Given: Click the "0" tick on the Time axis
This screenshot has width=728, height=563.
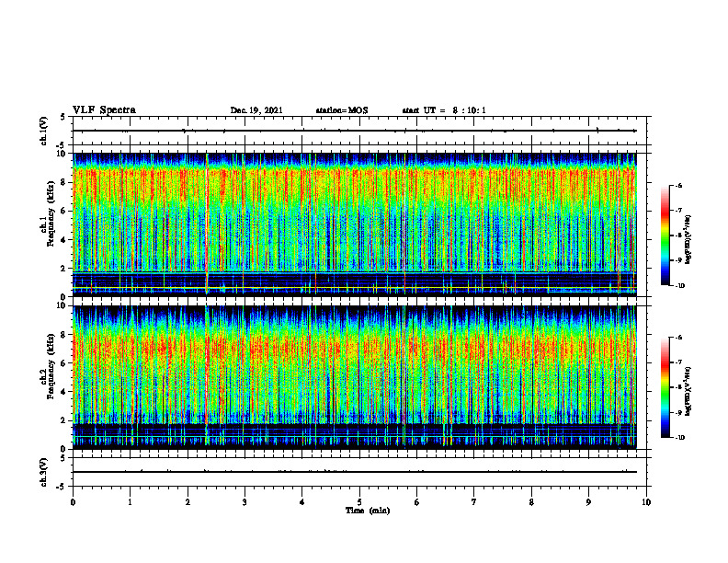Looking at the screenshot, I should tap(73, 502).
